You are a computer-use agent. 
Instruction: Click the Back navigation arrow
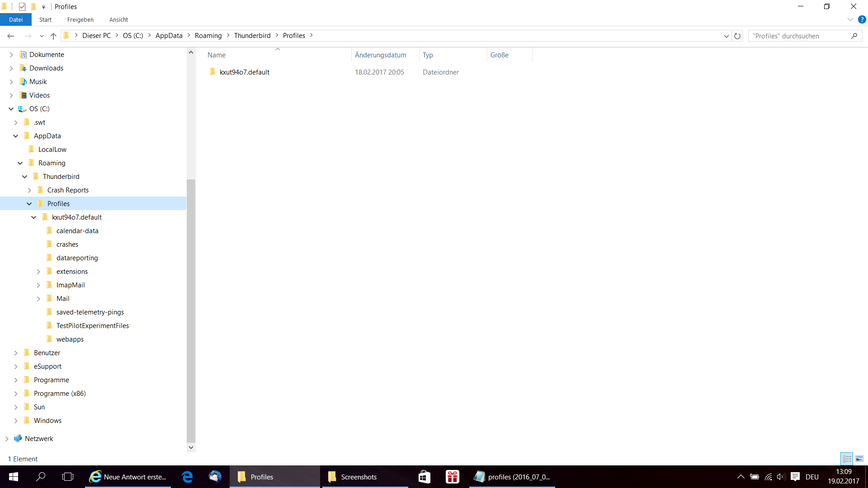pyautogui.click(x=11, y=36)
